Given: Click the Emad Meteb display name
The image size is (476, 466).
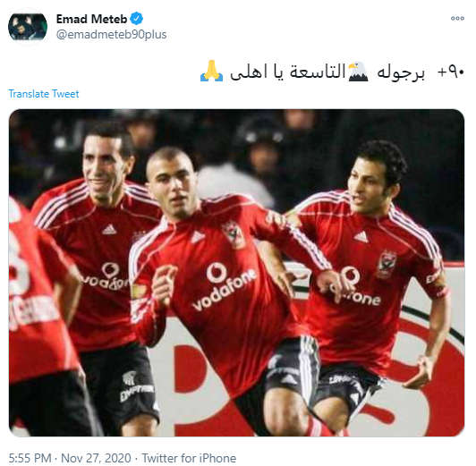Looking at the screenshot, I should point(91,19).
